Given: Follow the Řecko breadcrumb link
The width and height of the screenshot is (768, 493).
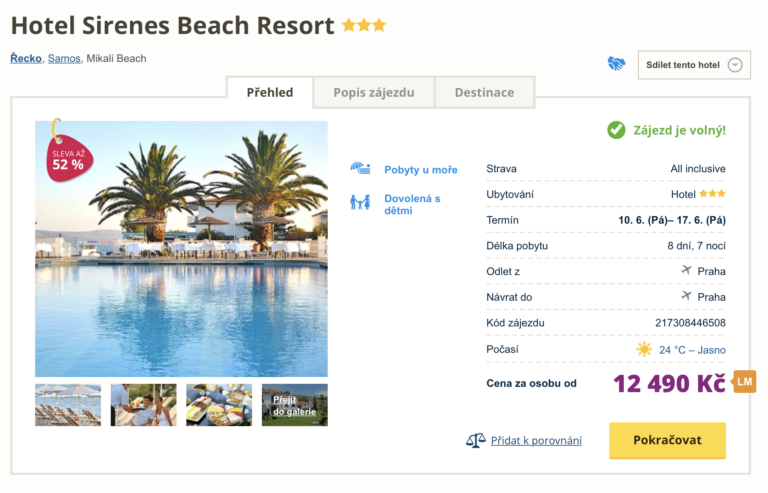Looking at the screenshot, I should [x=26, y=59].
